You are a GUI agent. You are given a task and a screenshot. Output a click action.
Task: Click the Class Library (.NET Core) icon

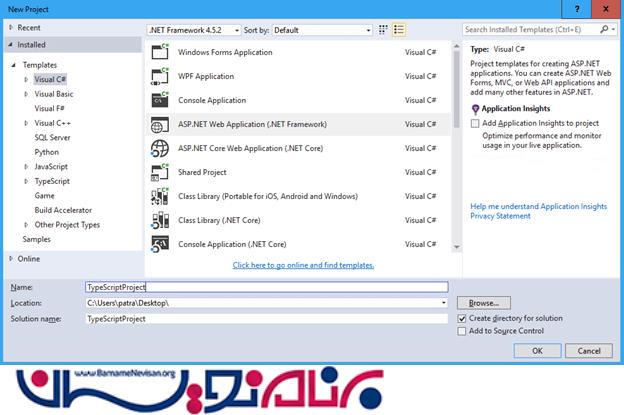point(160,220)
